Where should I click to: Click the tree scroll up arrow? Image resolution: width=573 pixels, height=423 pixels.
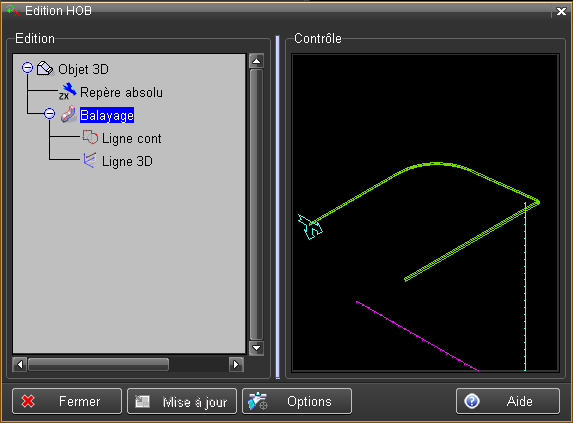tap(256, 61)
